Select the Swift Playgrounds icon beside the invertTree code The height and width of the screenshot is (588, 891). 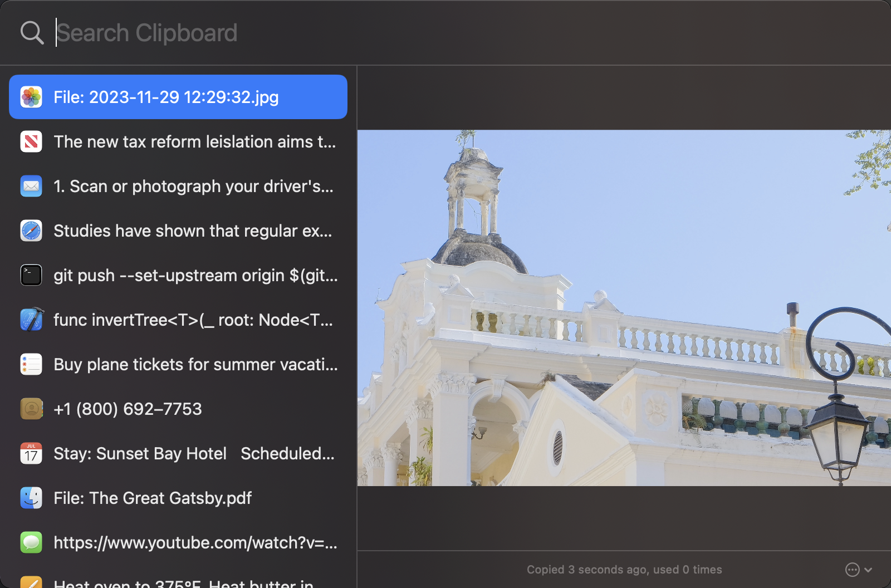pyautogui.click(x=31, y=319)
